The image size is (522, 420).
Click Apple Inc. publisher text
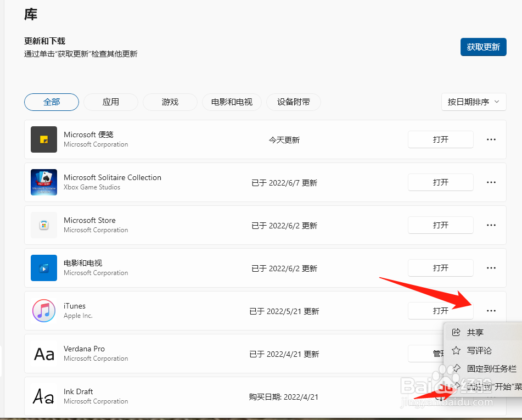(78, 316)
